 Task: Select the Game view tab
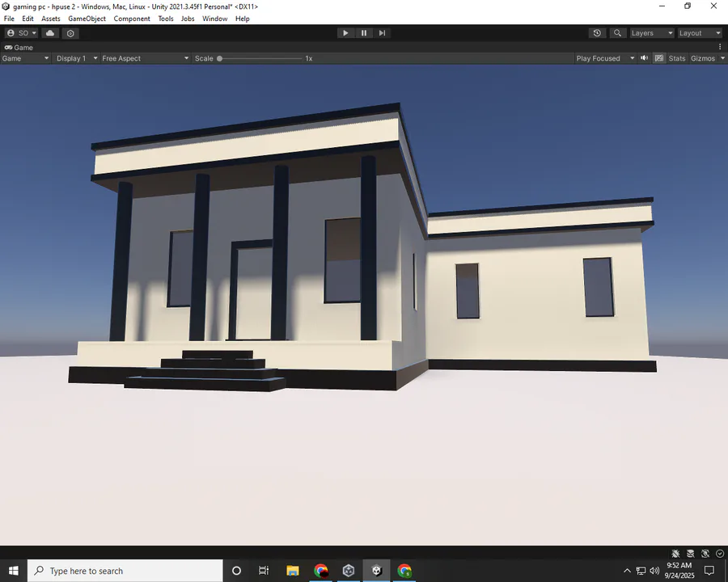click(19, 48)
